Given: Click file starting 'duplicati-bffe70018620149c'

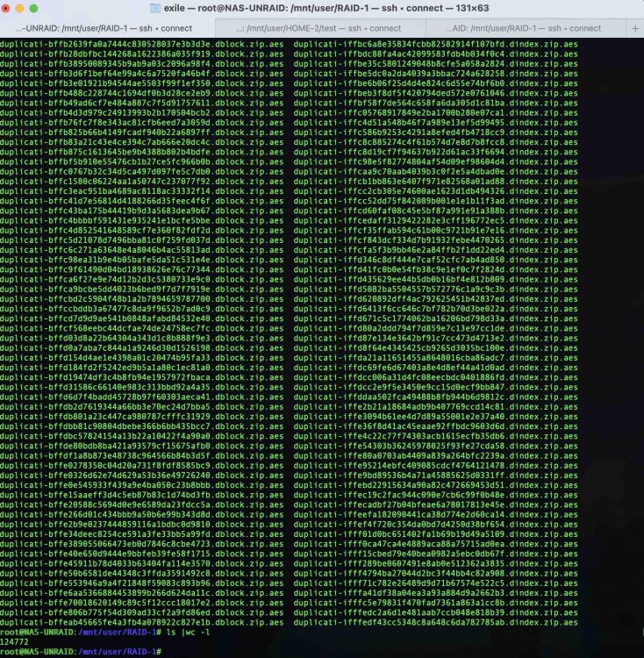Looking at the screenshot, I should [142, 603].
